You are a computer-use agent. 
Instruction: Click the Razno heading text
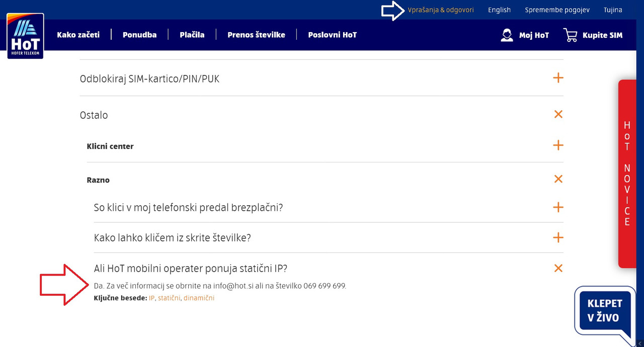[x=98, y=180]
